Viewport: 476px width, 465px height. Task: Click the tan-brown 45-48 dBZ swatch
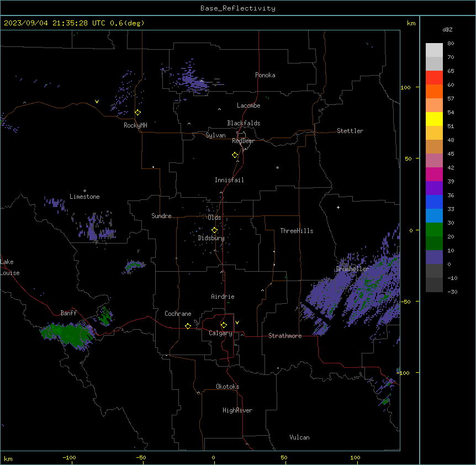click(x=434, y=146)
